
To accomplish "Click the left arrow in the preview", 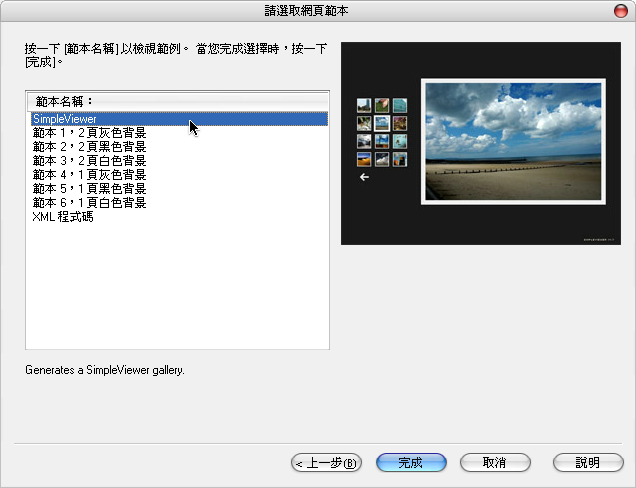I will [364, 177].
